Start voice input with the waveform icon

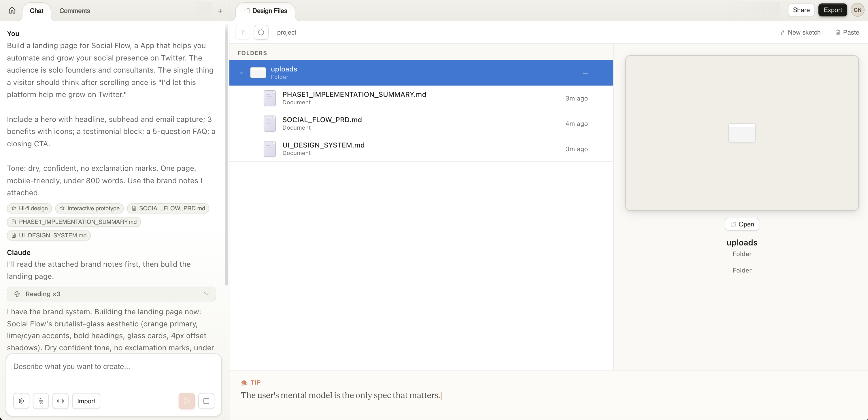point(61,401)
